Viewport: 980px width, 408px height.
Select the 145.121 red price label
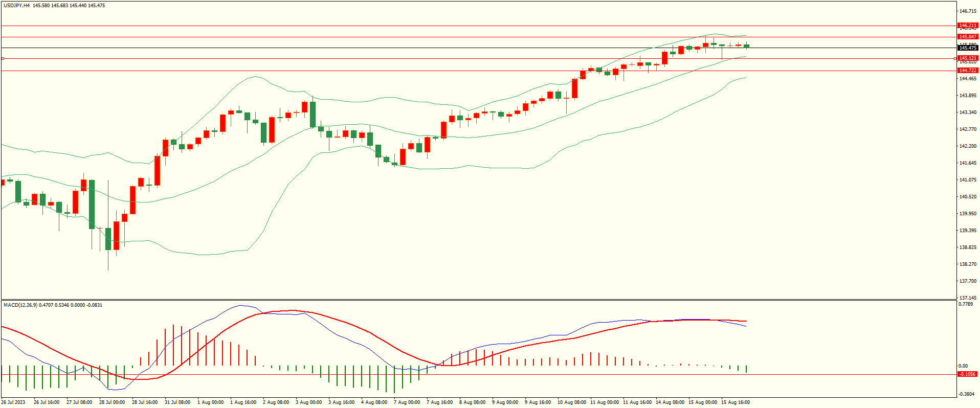(967, 58)
